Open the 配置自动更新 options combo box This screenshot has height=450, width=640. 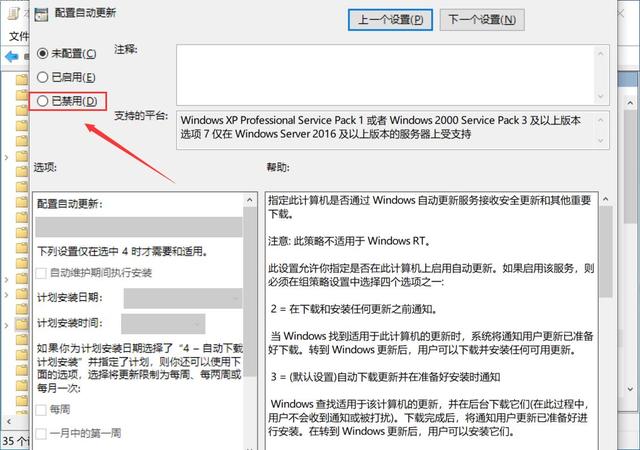139,227
